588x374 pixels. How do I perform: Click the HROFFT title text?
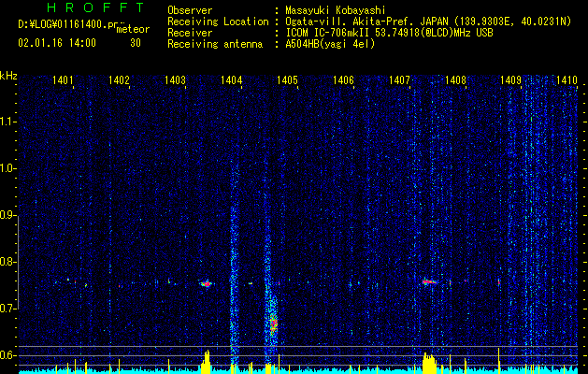pyautogui.click(x=95, y=7)
